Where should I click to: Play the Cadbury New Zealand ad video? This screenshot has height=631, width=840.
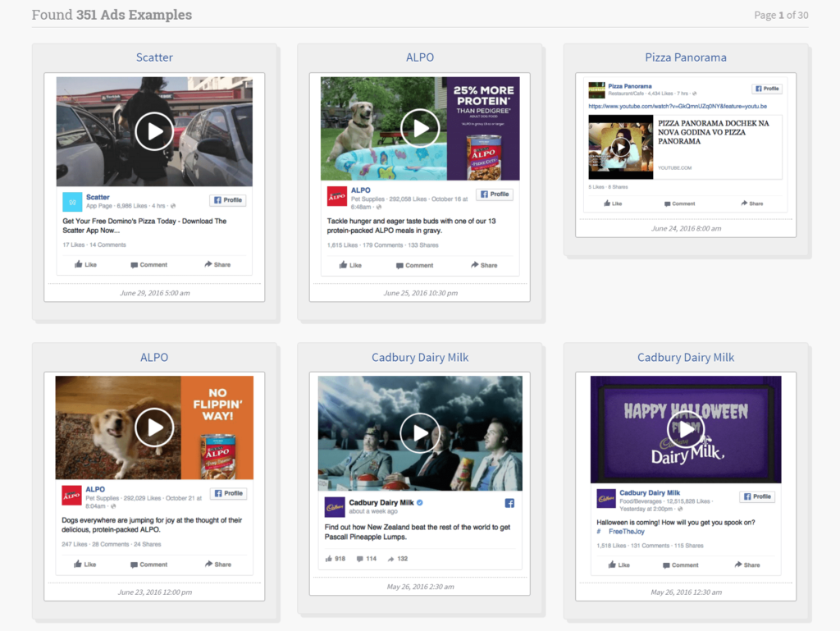click(x=420, y=432)
